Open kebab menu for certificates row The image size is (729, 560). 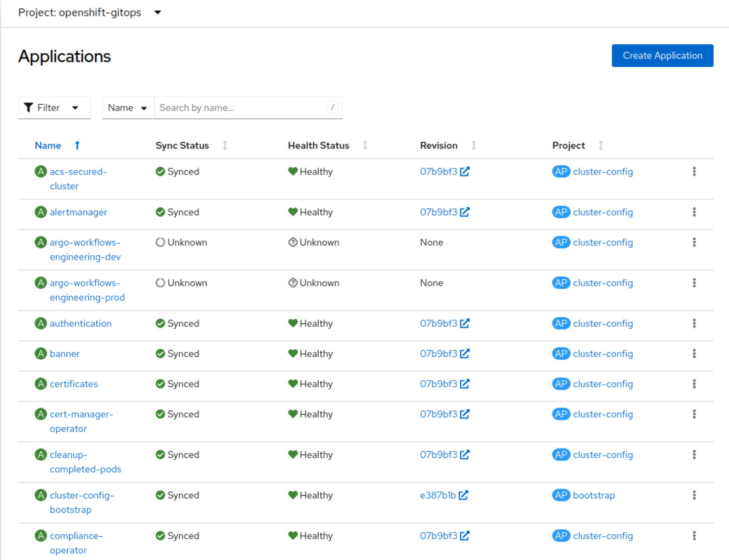[694, 384]
